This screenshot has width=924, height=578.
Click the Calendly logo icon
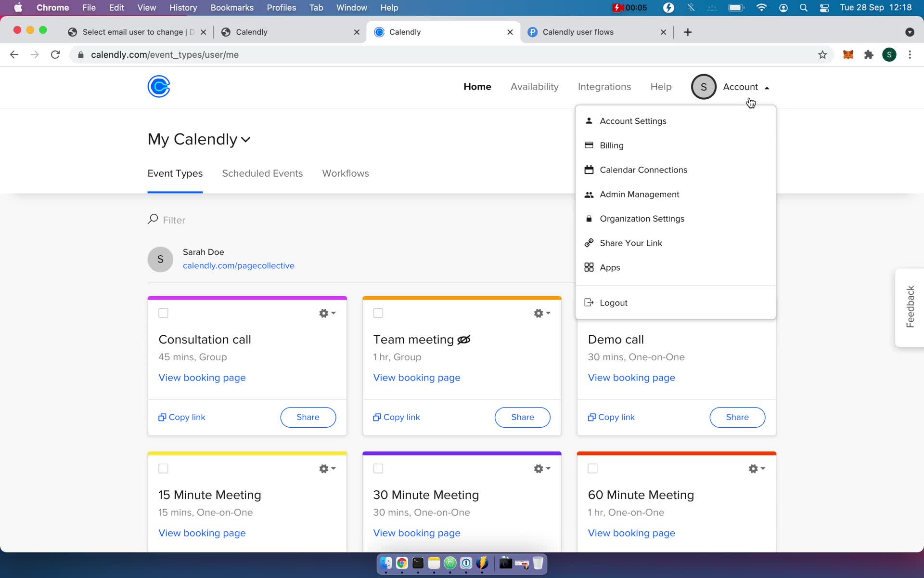coord(159,87)
